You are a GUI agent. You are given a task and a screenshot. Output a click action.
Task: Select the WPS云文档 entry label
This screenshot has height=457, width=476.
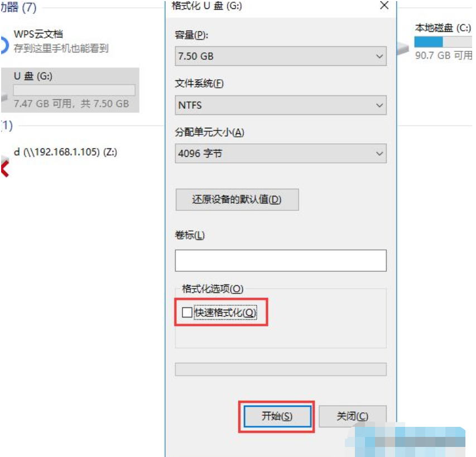39,34
